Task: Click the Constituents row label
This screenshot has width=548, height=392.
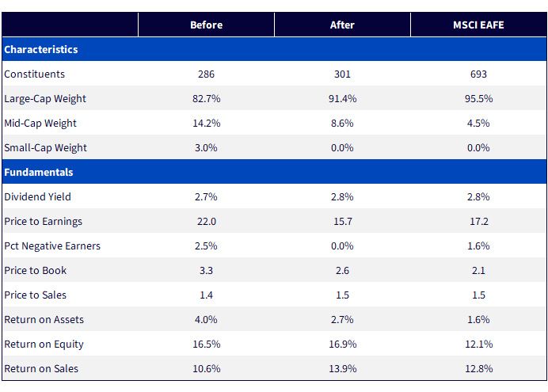Action: coord(34,74)
